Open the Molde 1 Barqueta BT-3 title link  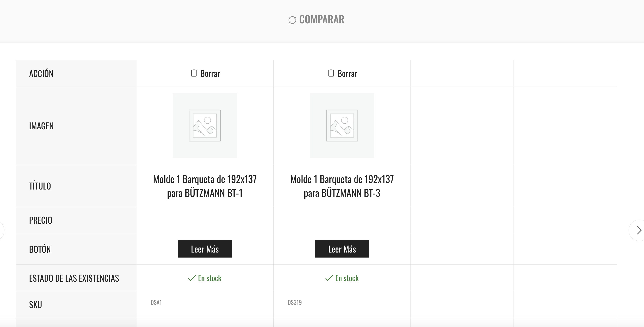click(342, 186)
